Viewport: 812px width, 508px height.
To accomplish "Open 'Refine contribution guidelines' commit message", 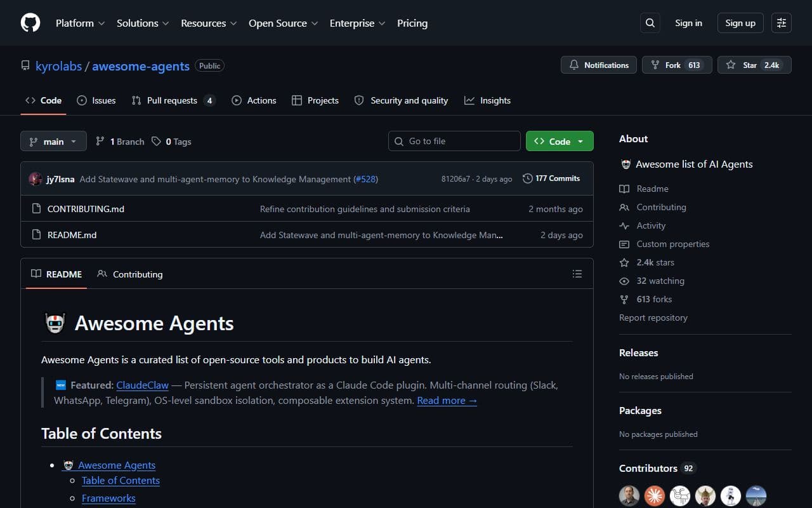I will pos(365,209).
